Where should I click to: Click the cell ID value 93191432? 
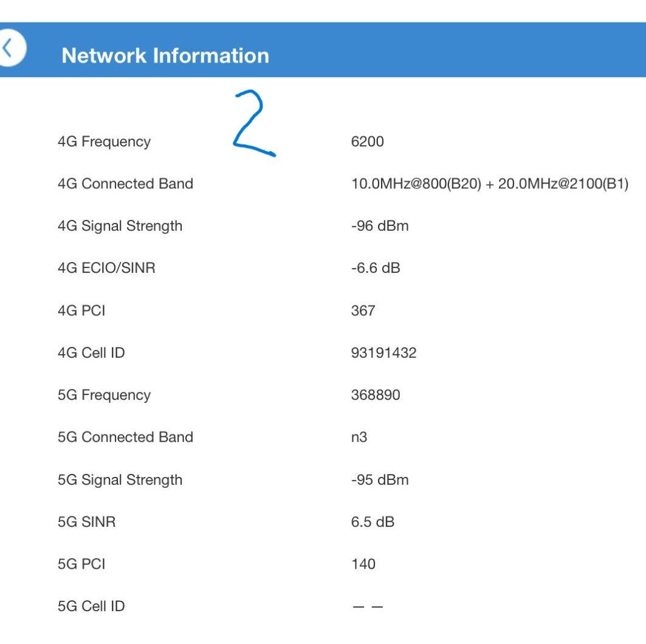pos(383,352)
